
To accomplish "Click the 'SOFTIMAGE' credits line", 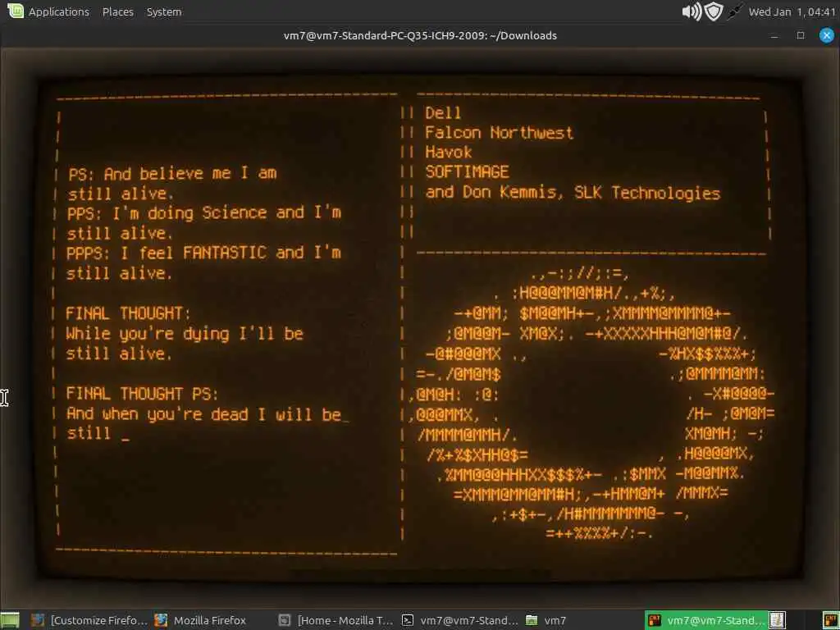I will pyautogui.click(x=467, y=172).
